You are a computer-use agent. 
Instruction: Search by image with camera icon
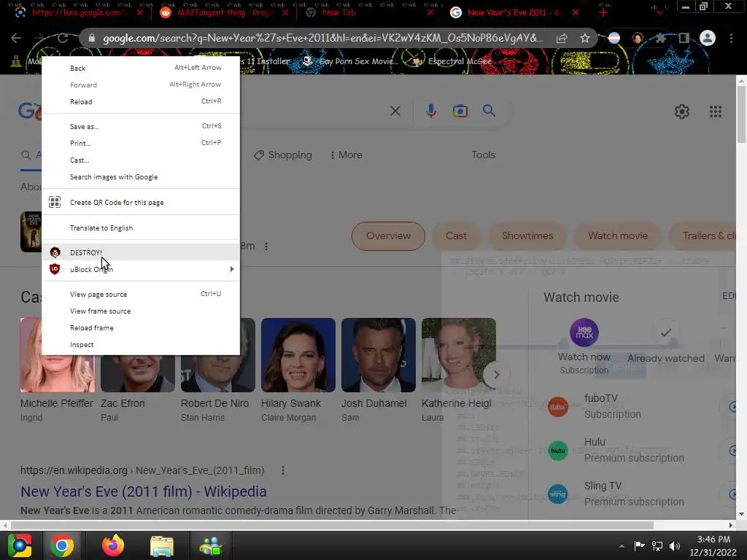click(x=460, y=111)
